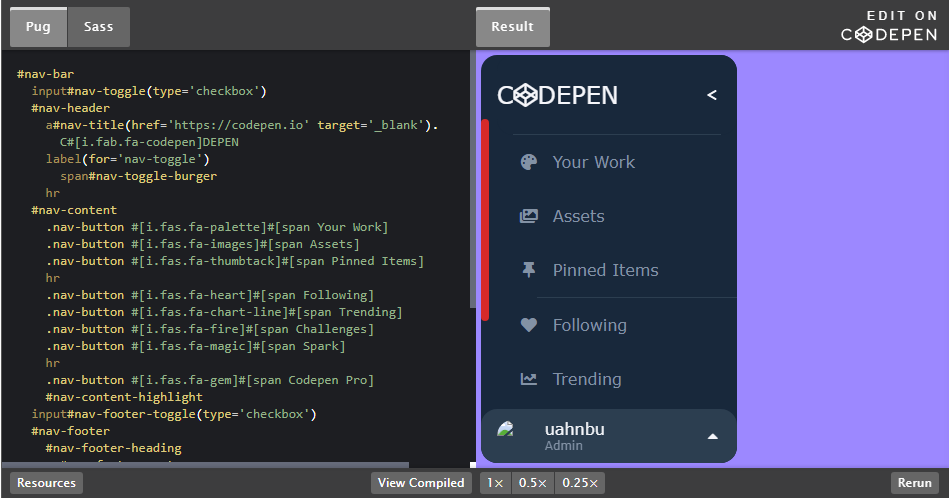949x498 pixels.
Task: Set preview zoom to 1×
Action: click(495, 483)
